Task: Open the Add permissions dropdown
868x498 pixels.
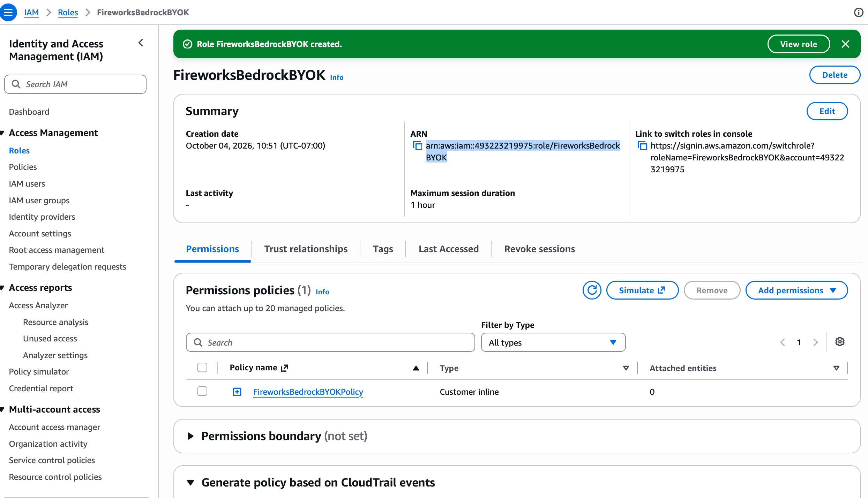Action: pyautogui.click(x=797, y=290)
